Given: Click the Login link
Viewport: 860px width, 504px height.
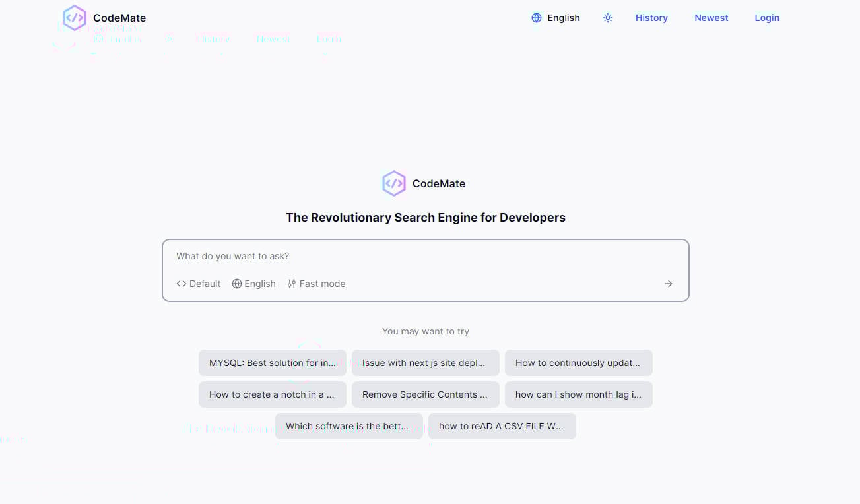Looking at the screenshot, I should [x=766, y=18].
